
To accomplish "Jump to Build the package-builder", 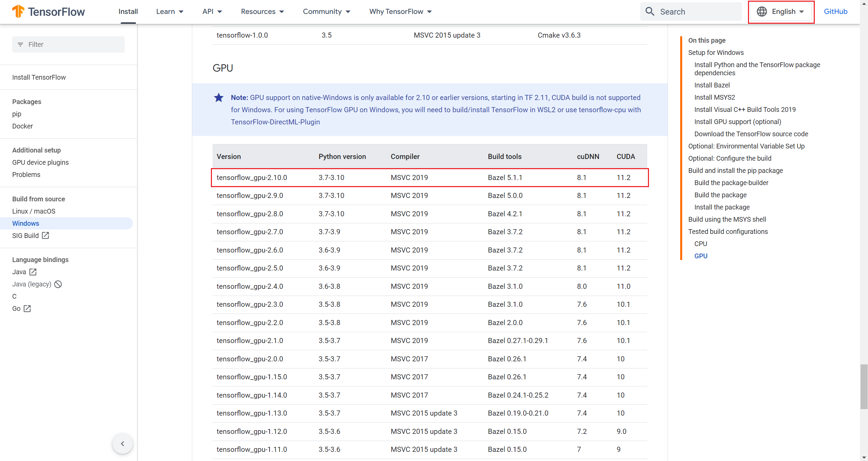I will click(x=731, y=183).
